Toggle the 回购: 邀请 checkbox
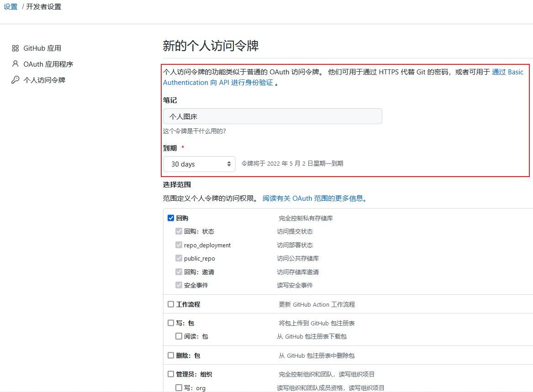533x392 pixels. [x=179, y=272]
